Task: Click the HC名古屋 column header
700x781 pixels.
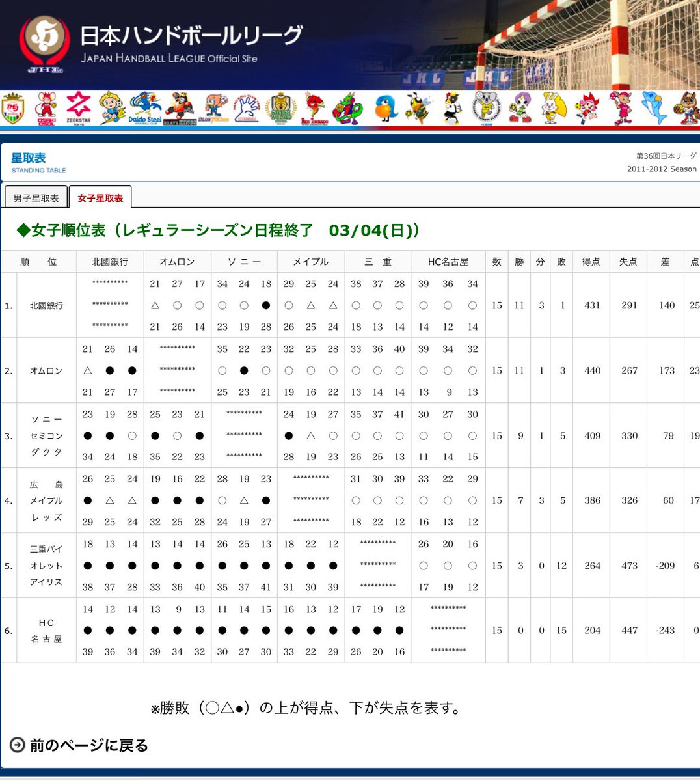Action: [x=448, y=262]
